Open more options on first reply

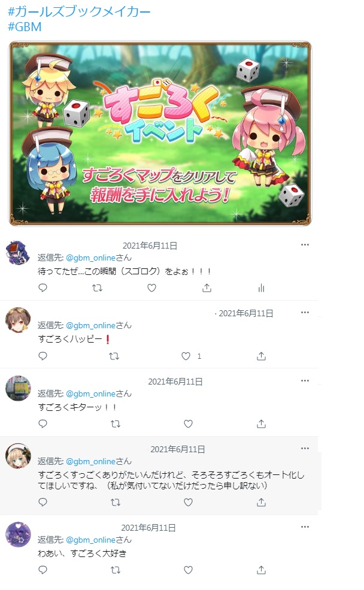pos(305,244)
